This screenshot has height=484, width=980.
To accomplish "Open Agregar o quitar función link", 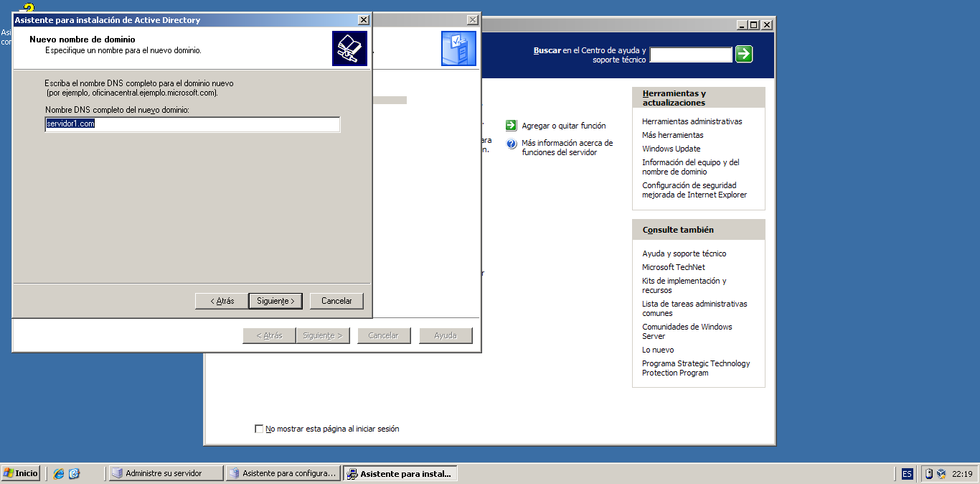I will point(564,126).
